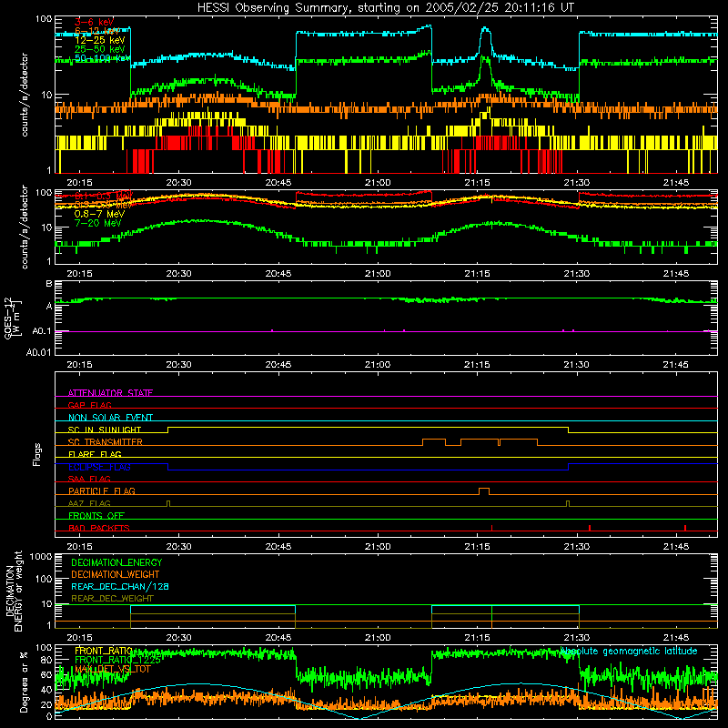Click the ECLIPSE_FLAG rising edge near 21:30
The height and width of the screenshot is (728, 728).
(x=569, y=467)
